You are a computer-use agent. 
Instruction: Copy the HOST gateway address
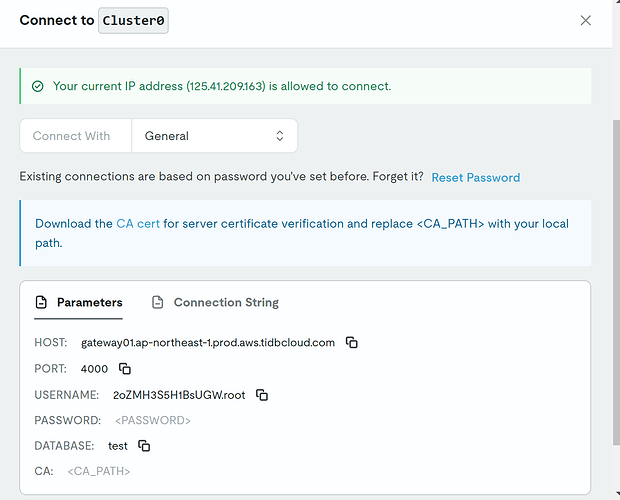(352, 343)
